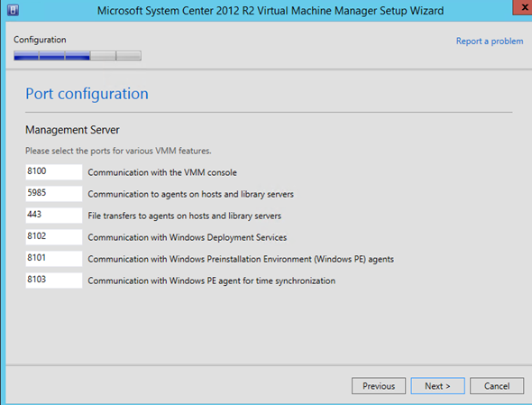Click label 'Communication with the VMM console'
Viewport: 532px width, 405px height.
point(162,172)
